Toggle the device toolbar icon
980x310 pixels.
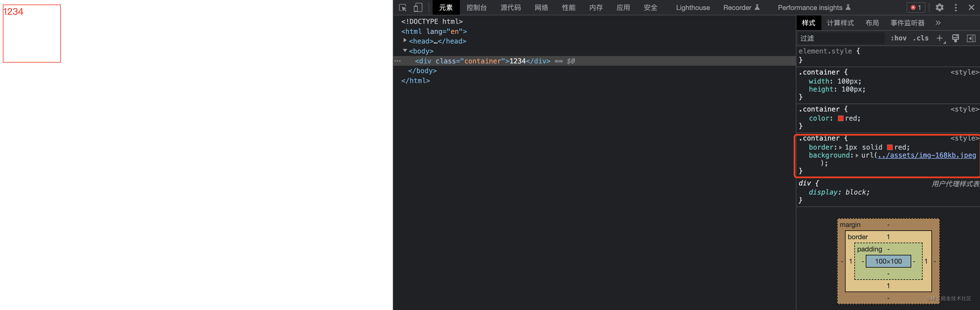[x=418, y=8]
